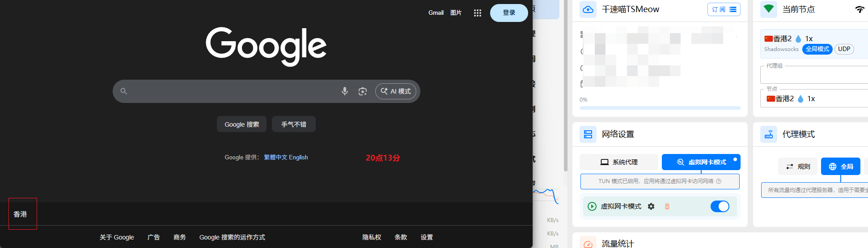Toggle the 虚拟网卡模式 switch off
This screenshot has height=248, width=868.
pos(720,206)
